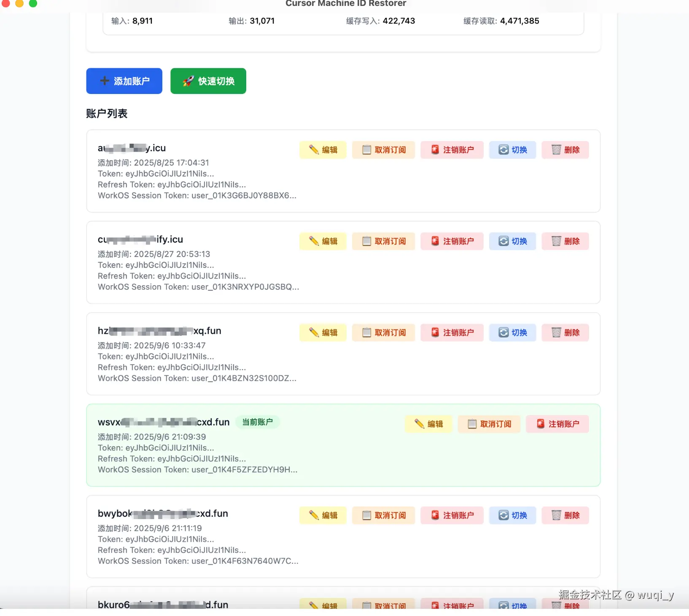Click the Token line under 添加时间: 2025/8/27
Viewport: 689px width, 616px height.
tap(156, 265)
